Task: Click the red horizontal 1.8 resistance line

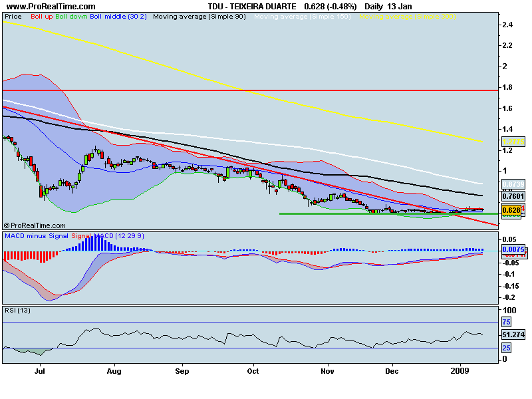Action: pyautogui.click(x=251, y=90)
